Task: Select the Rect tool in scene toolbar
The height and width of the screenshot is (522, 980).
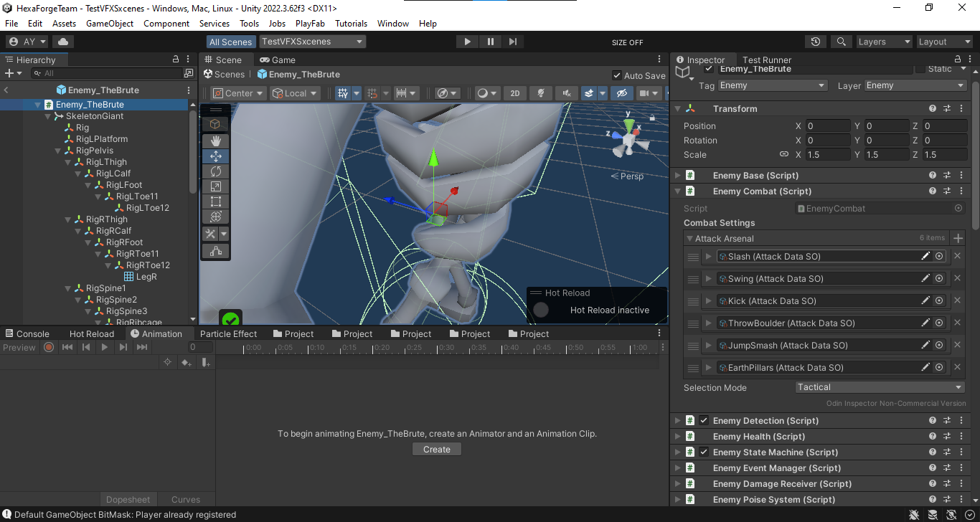Action: tap(215, 201)
